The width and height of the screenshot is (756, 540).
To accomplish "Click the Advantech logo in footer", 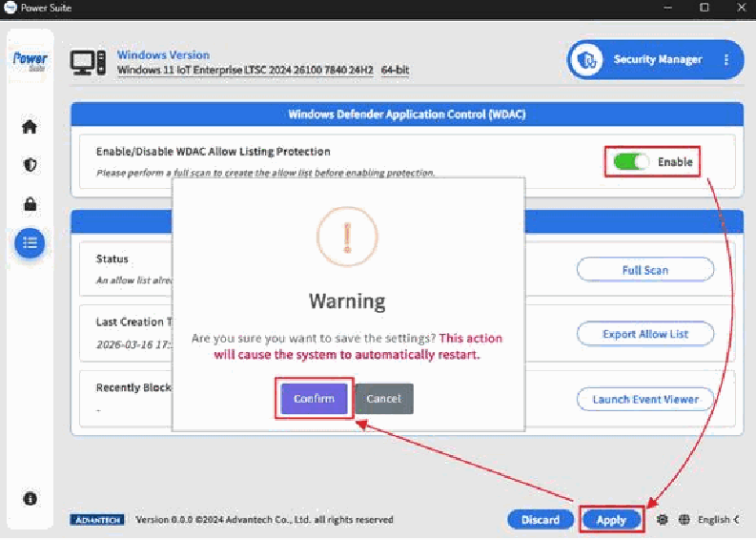I will 97,520.
